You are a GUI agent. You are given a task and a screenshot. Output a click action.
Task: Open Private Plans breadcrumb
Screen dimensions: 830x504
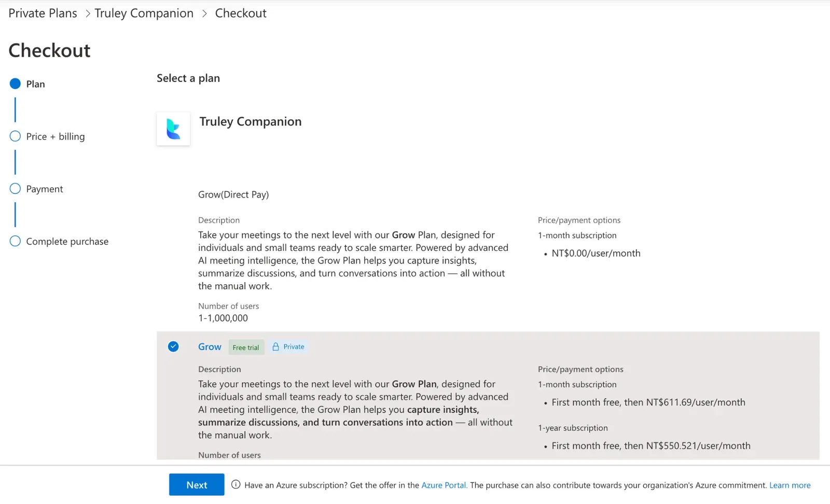tap(43, 13)
